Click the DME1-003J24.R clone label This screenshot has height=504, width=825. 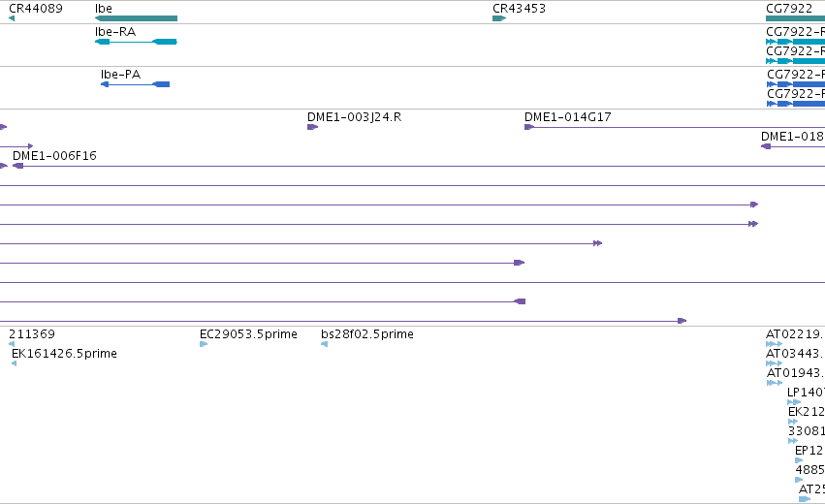click(354, 117)
